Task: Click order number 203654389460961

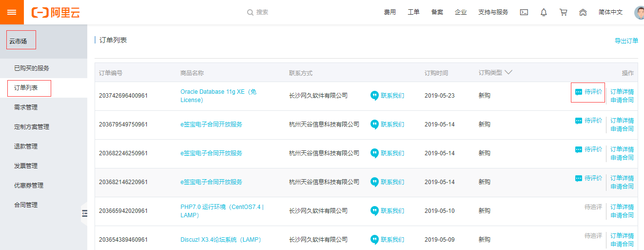Action: (x=123, y=240)
